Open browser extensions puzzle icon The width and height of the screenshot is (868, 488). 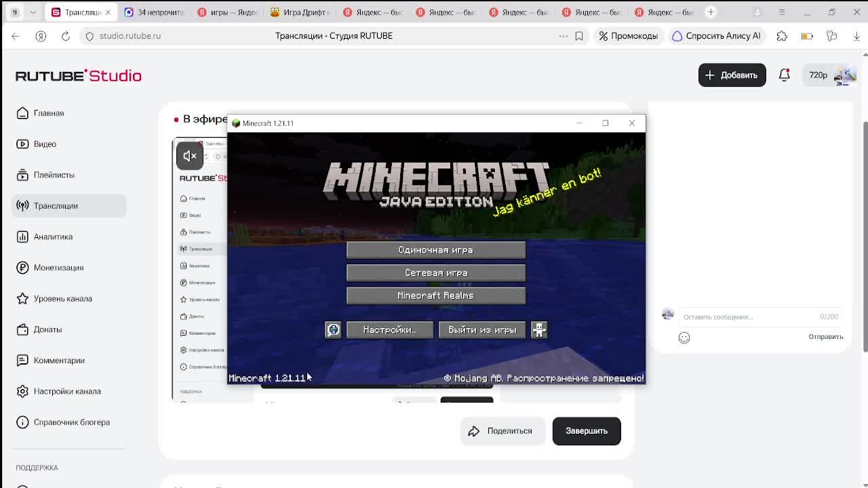point(782,36)
